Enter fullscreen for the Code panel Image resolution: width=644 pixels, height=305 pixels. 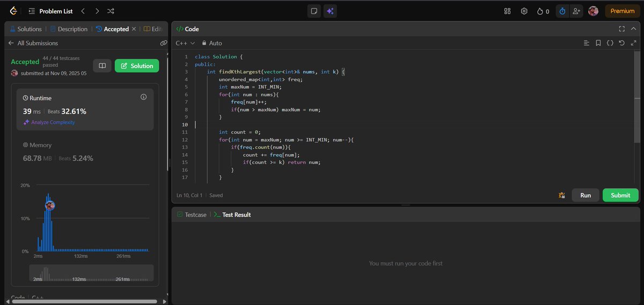[621, 29]
